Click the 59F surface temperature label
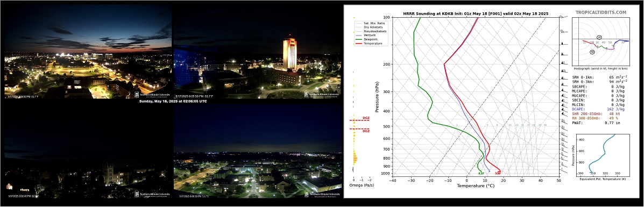This screenshot has width=644, height=207. click(x=498, y=173)
